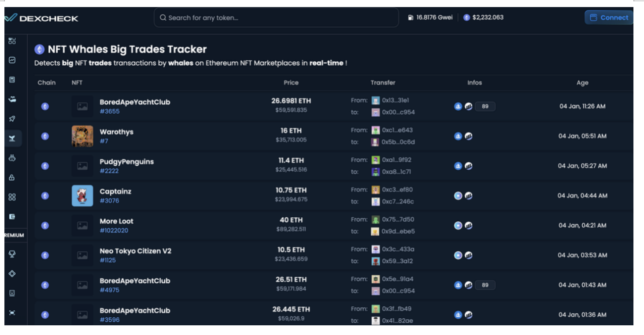Open the OpenSea icon in the PudgyPenguins row

458,166
